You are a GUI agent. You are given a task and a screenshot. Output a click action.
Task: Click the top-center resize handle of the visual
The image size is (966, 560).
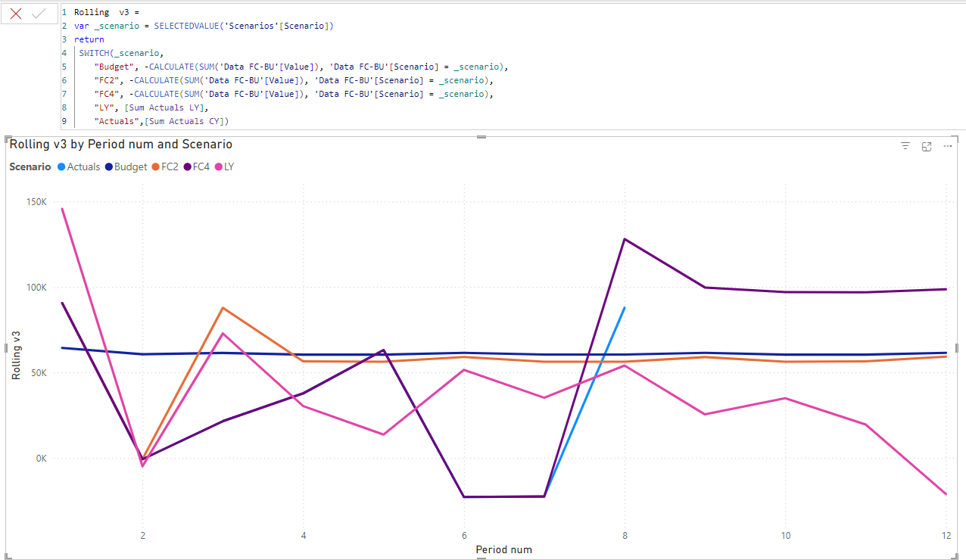481,137
